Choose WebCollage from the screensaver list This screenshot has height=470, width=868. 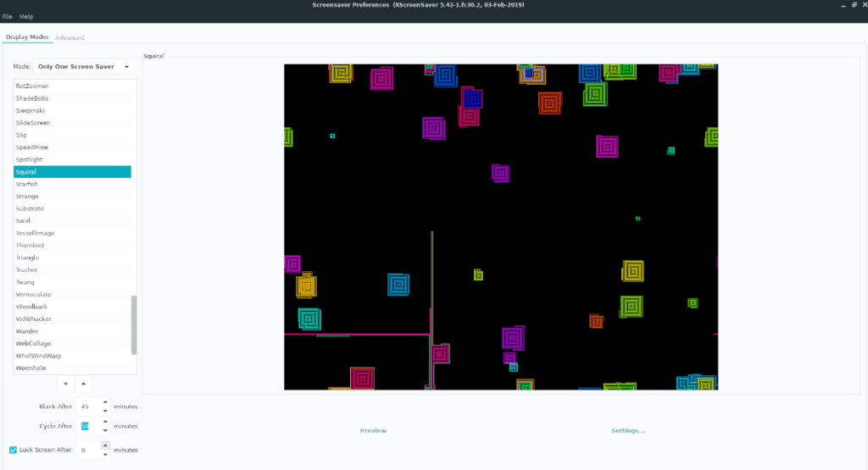(x=33, y=344)
